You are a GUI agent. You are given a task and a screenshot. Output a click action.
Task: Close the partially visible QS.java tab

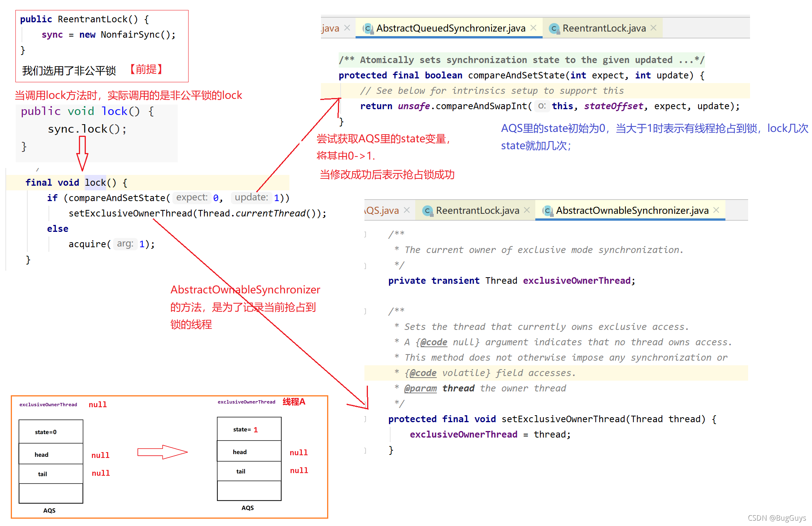pyautogui.click(x=407, y=210)
